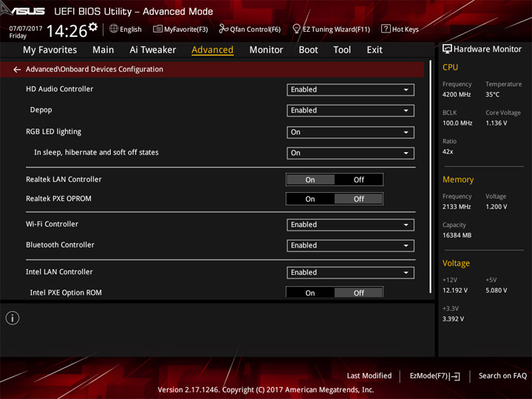Click Last Modified button
Image resolution: width=532 pixels, height=399 pixels.
[x=369, y=375]
